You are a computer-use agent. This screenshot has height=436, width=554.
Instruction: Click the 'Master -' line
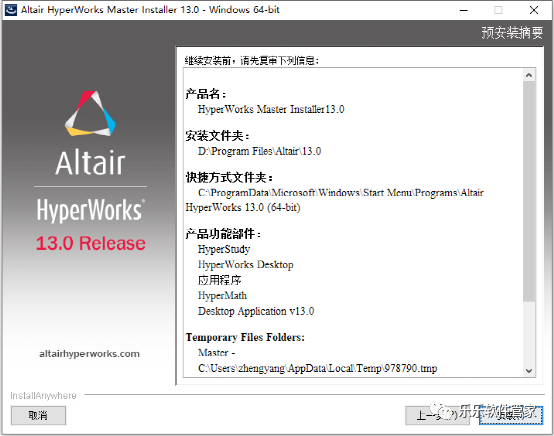click(x=217, y=353)
